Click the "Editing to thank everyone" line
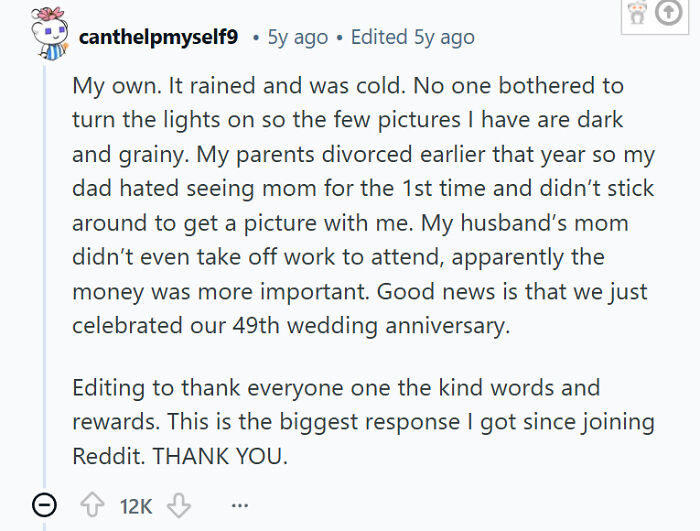The height and width of the screenshot is (531, 700). tap(336, 388)
